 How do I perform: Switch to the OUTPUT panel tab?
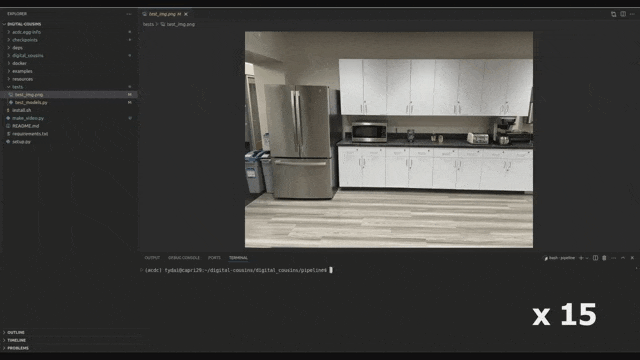pos(152,258)
